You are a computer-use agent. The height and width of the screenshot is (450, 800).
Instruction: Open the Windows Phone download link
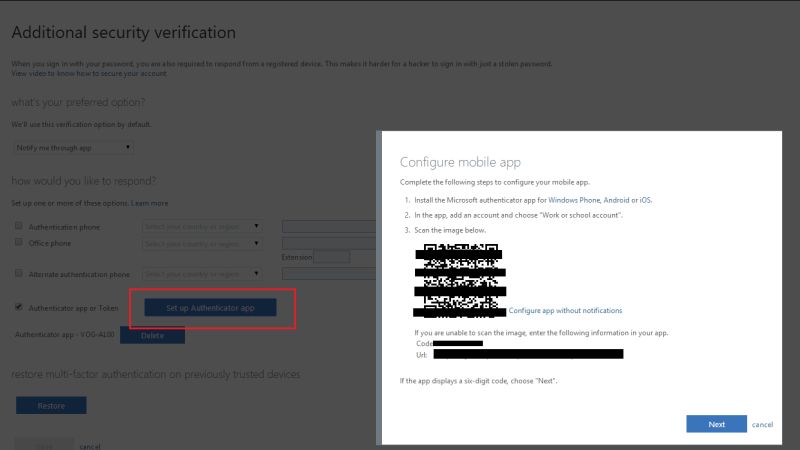coord(574,200)
